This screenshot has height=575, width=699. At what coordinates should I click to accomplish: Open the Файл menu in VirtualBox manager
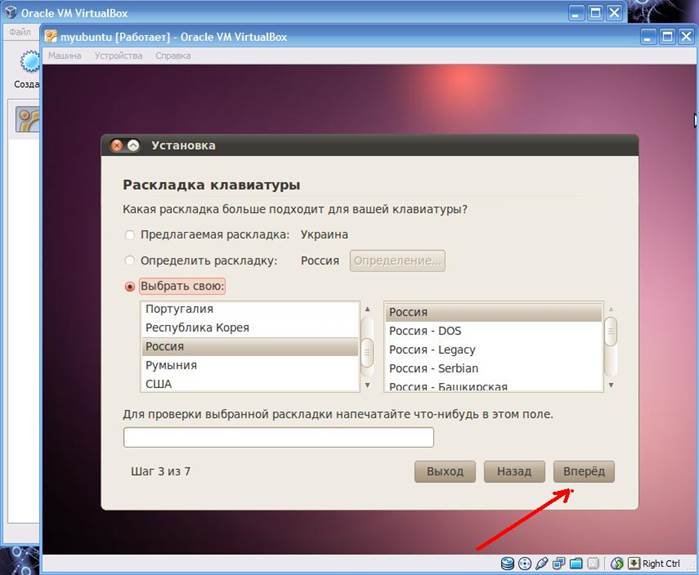pos(20,32)
